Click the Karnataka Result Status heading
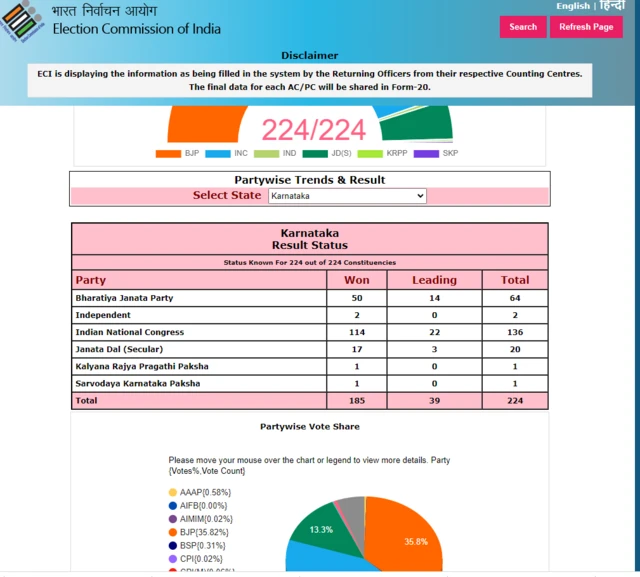Screen dimensions: 640x577 tap(310, 239)
